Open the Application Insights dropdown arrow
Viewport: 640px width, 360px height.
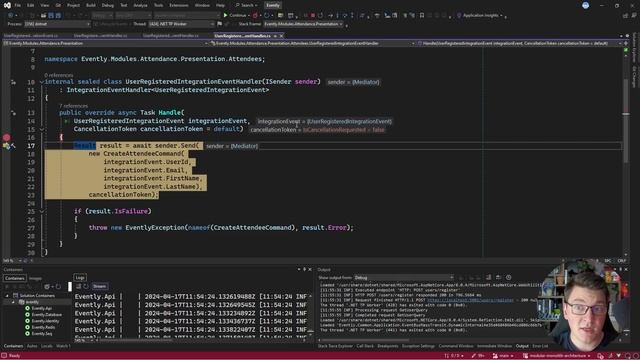tap(501, 16)
